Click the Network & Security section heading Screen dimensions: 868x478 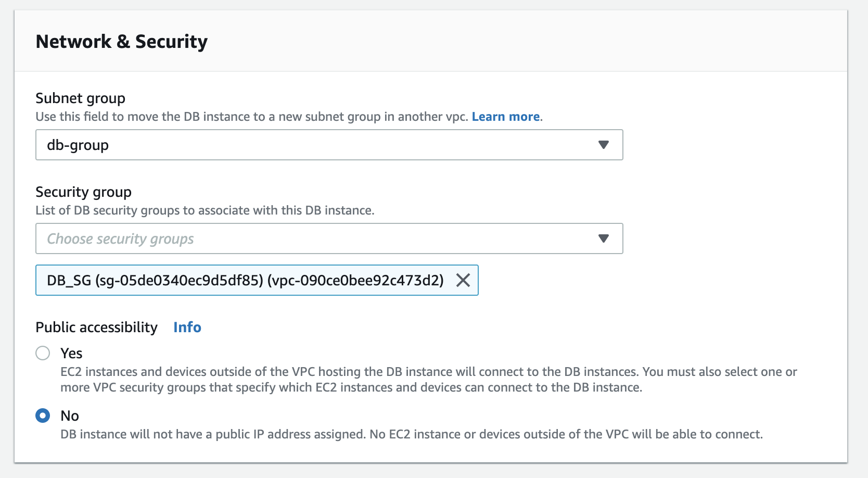(x=121, y=42)
